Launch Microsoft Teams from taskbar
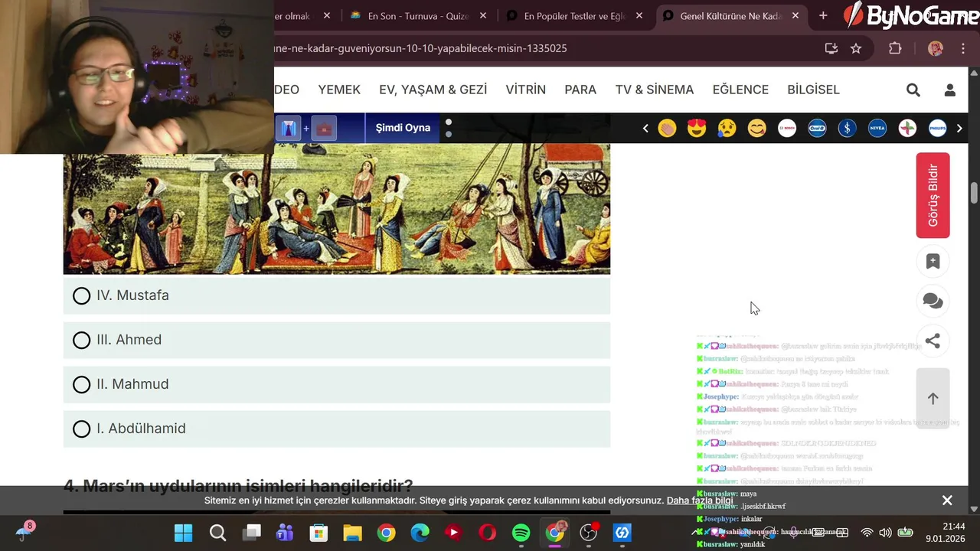This screenshot has height=551, width=980. coord(285,533)
